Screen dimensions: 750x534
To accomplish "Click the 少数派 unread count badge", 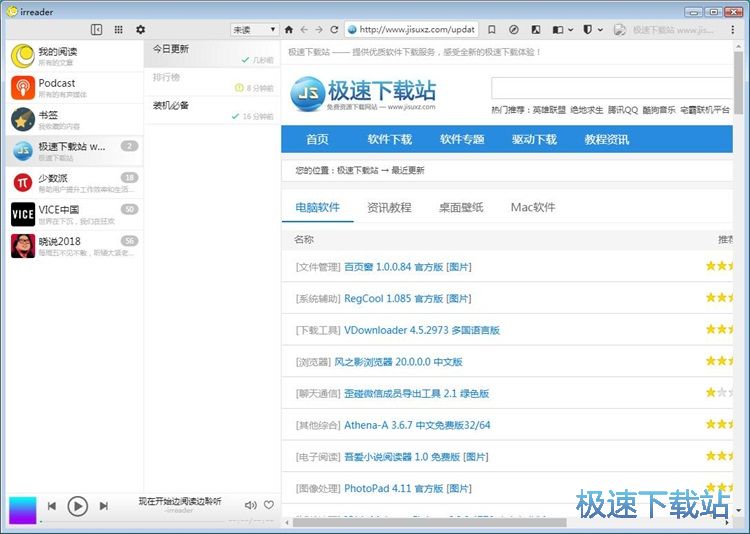I will pyautogui.click(x=129, y=178).
